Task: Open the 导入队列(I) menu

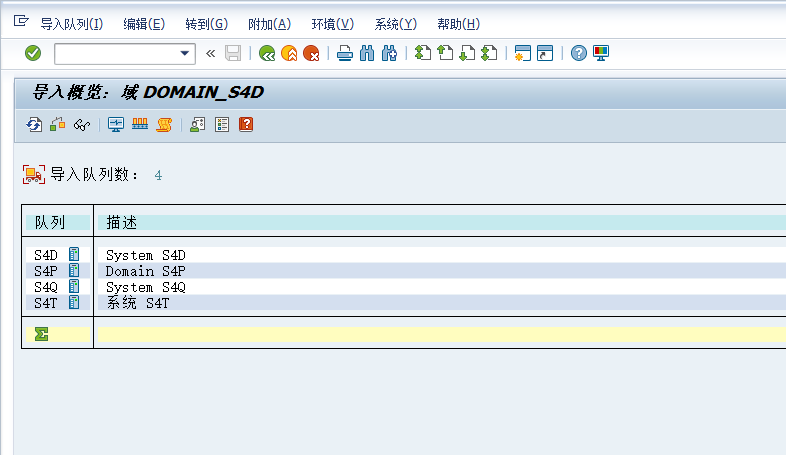Action: 72,24
